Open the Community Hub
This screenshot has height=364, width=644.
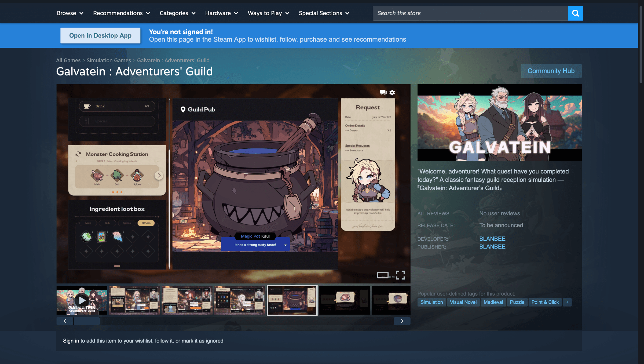(x=551, y=71)
